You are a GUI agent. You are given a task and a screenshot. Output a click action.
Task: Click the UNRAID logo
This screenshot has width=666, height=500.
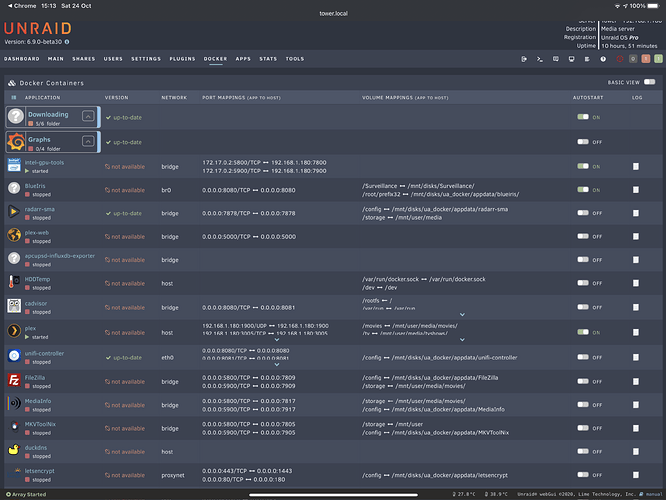pyautogui.click(x=38, y=28)
